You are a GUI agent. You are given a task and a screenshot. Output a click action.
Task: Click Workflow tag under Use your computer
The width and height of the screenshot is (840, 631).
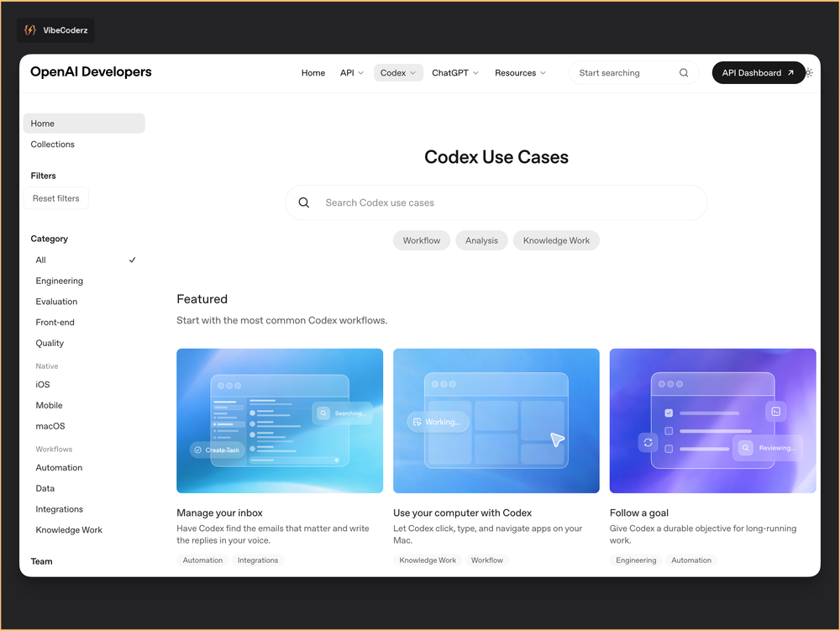click(x=487, y=560)
